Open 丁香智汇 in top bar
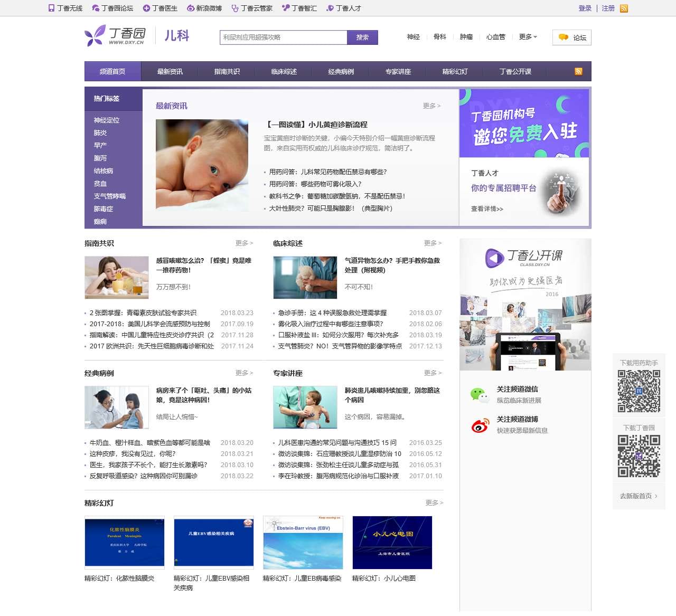Image resolution: width=676 pixels, height=616 pixels. 299,8
